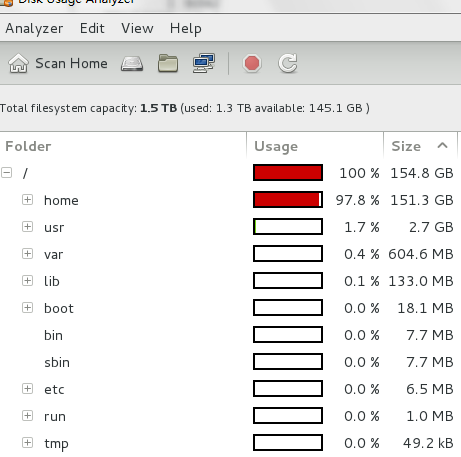
Task: Open the Edit menu
Action: click(x=92, y=29)
